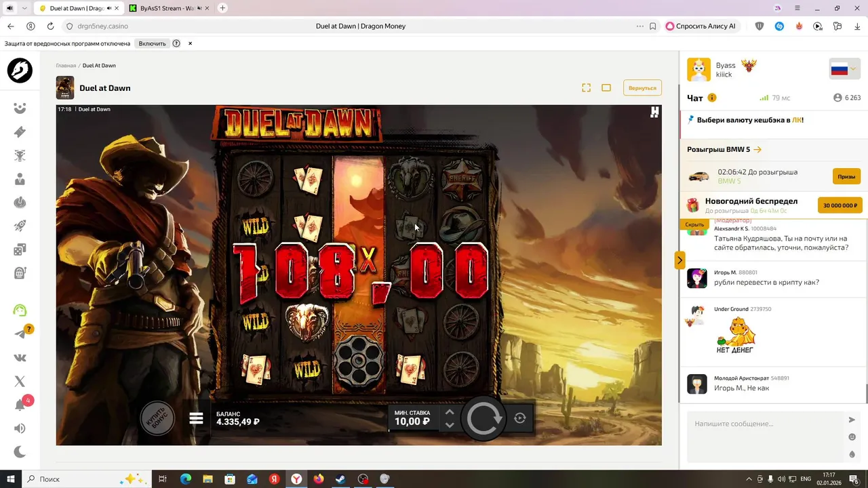The image size is (868, 488).
Task: Click the 10,00 ₽ bet amount
Action: click(412, 422)
